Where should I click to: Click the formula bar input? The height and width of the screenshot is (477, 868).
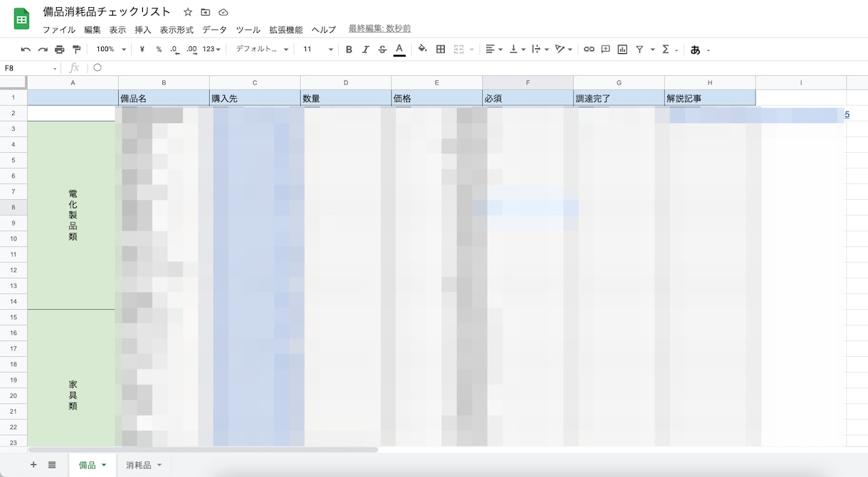[477, 68]
